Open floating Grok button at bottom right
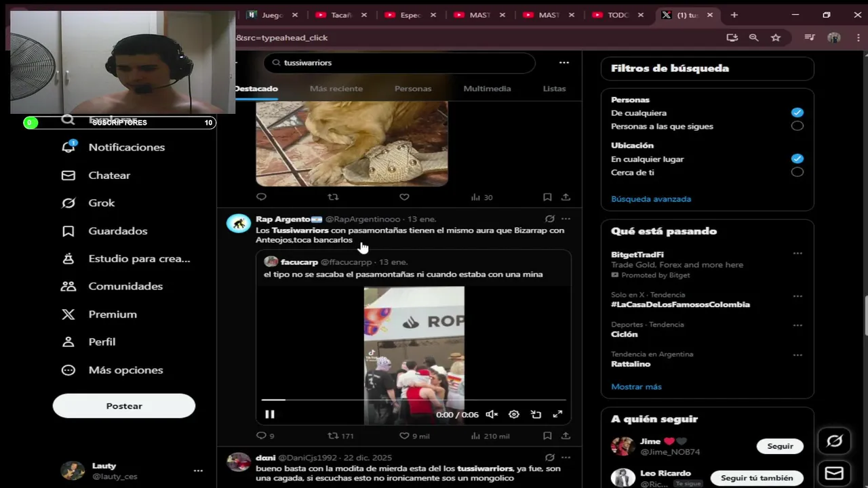 [x=834, y=441]
